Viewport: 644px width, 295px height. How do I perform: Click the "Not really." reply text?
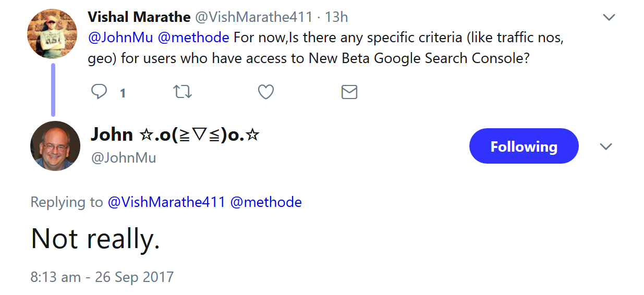pos(95,239)
